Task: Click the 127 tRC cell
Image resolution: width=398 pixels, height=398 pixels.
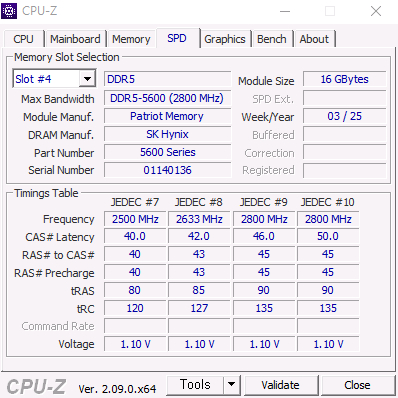Action: click(x=199, y=308)
